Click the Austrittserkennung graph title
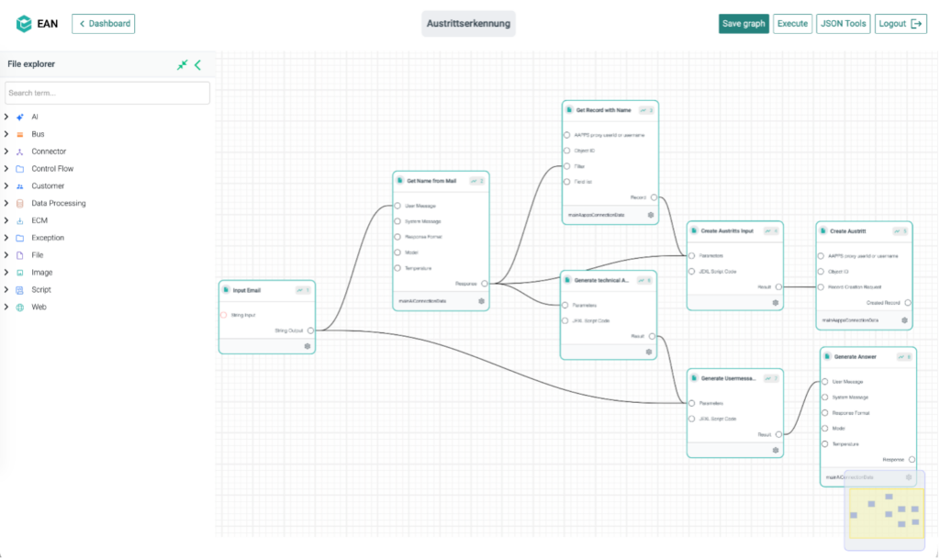The height and width of the screenshot is (560, 940). click(x=468, y=23)
